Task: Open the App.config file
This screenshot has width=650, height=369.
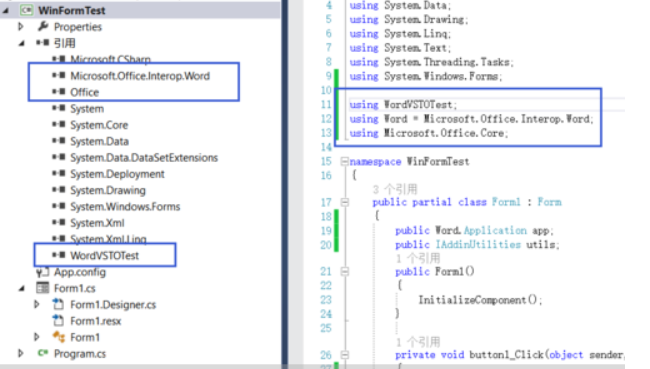Action: click(80, 272)
